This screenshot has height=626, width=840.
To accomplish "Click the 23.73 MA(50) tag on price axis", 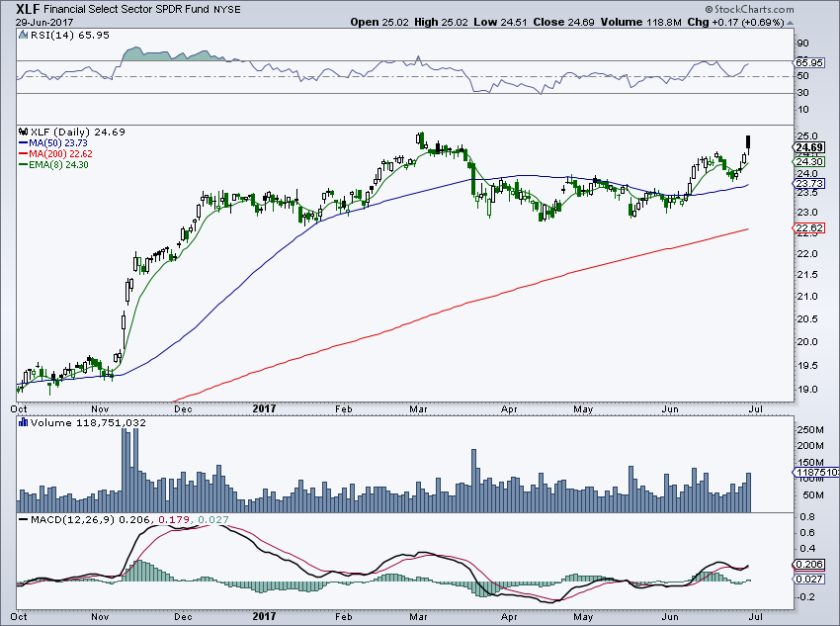I will (809, 184).
